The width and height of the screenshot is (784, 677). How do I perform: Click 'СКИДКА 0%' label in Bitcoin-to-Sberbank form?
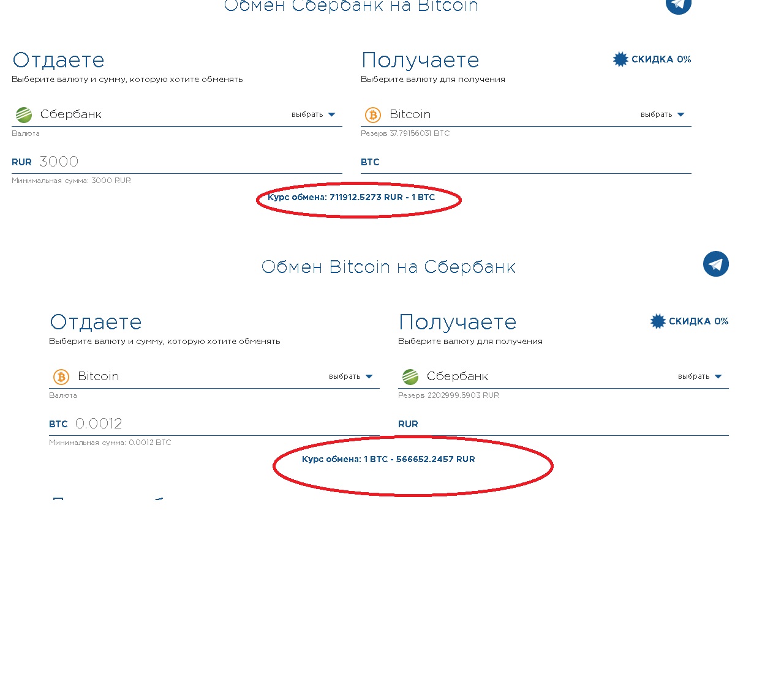699,321
